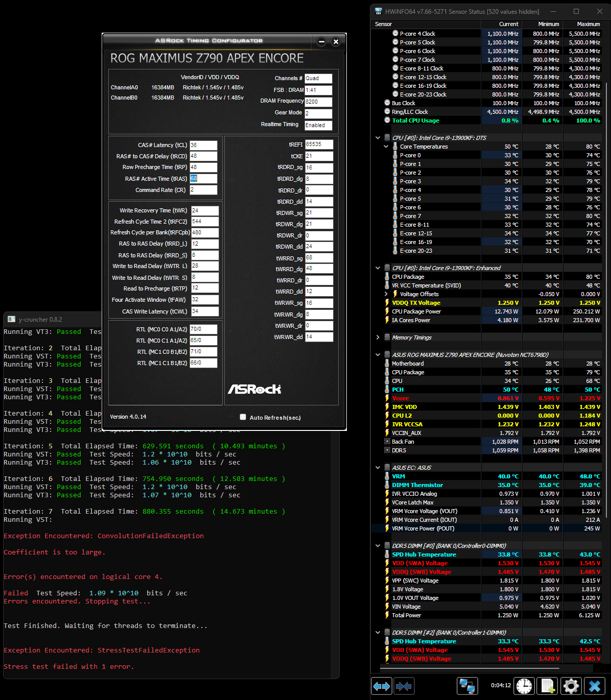The height and width of the screenshot is (700, 611).
Task: Click the Realtime Timing Enabled field
Action: coord(318,125)
